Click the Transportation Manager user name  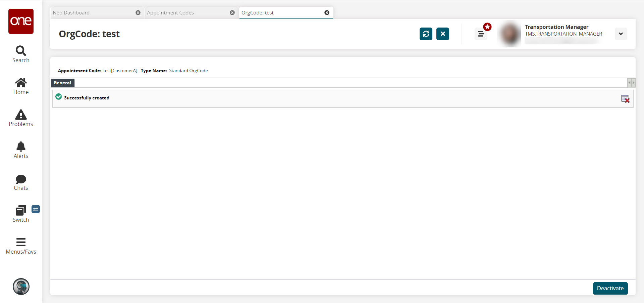point(556,27)
